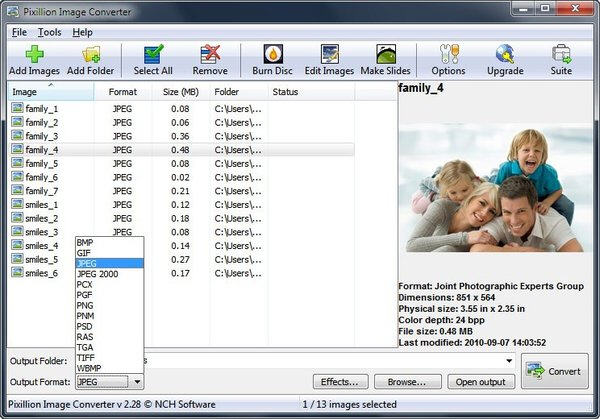This screenshot has width=600, height=419.
Task: Open the Tools menu
Action: pos(50,32)
